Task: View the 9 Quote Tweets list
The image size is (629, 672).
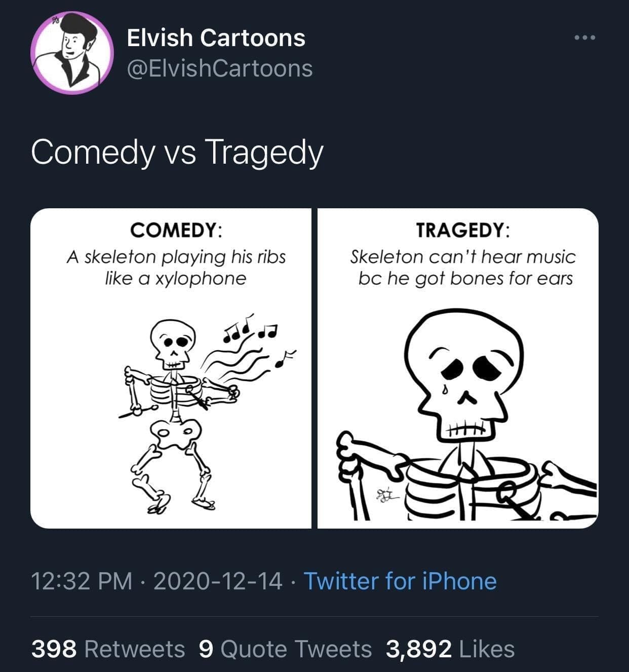Action: (x=285, y=649)
